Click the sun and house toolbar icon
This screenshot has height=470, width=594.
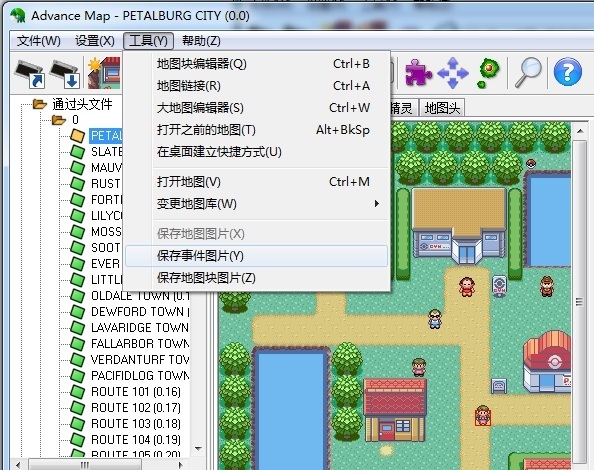[104, 73]
